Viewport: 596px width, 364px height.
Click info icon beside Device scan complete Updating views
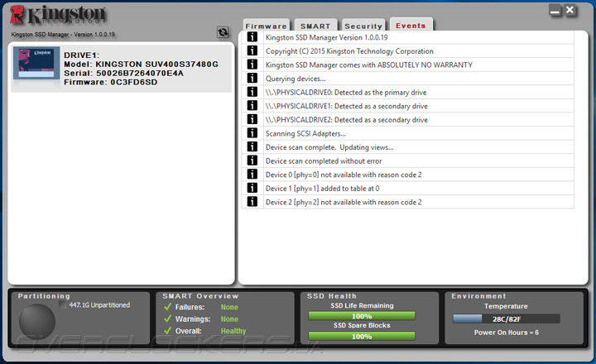click(252, 146)
